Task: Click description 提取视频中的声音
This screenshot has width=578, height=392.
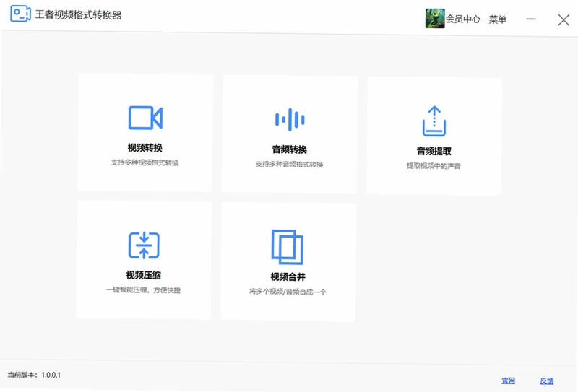Action: 434,166
